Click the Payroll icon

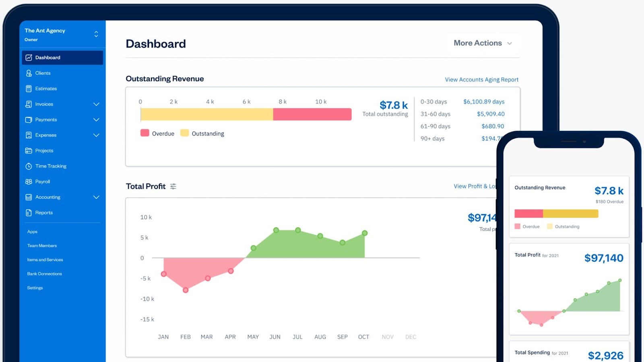click(x=28, y=181)
